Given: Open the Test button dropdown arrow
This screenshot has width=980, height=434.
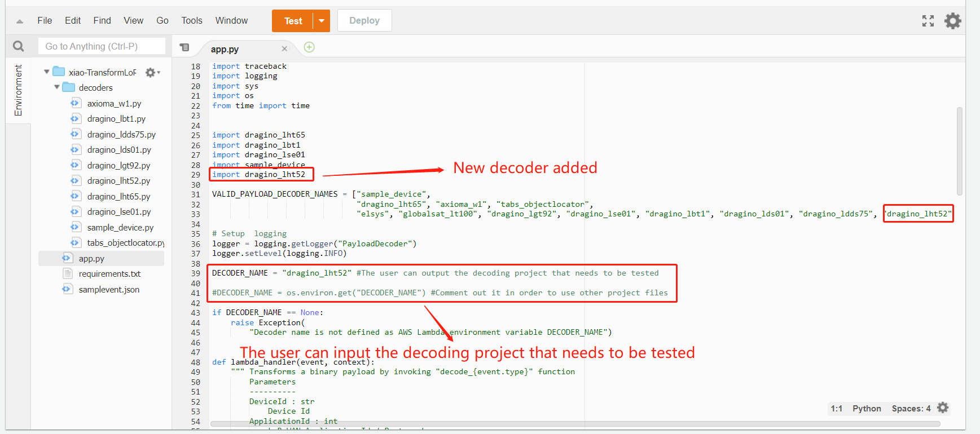Looking at the screenshot, I should click(322, 21).
